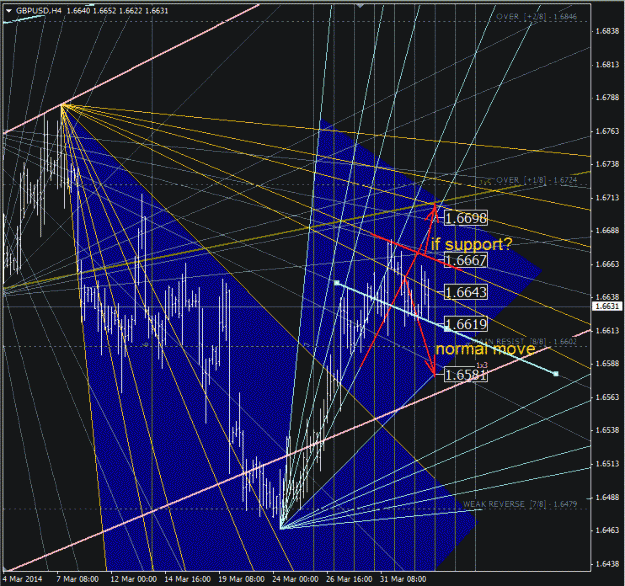The height and width of the screenshot is (586, 625).
Task: Click the 1.6438 value on the price scale
Action: pos(607,564)
